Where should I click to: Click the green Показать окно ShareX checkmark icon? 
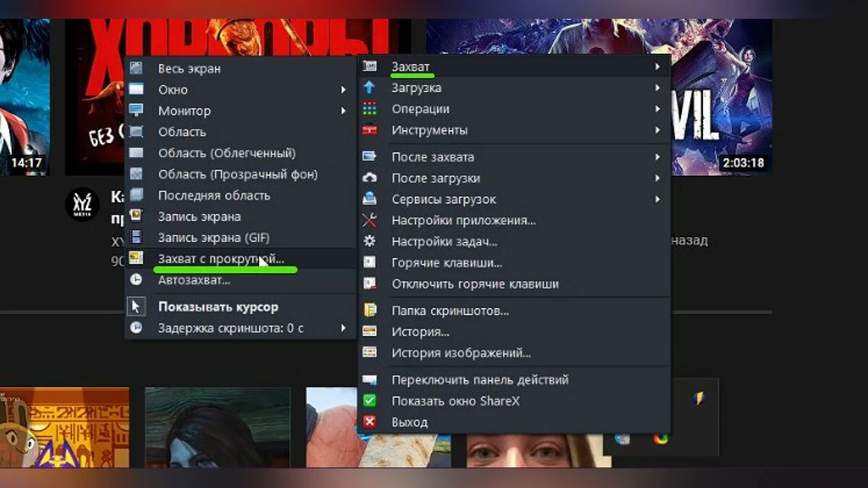(x=370, y=401)
